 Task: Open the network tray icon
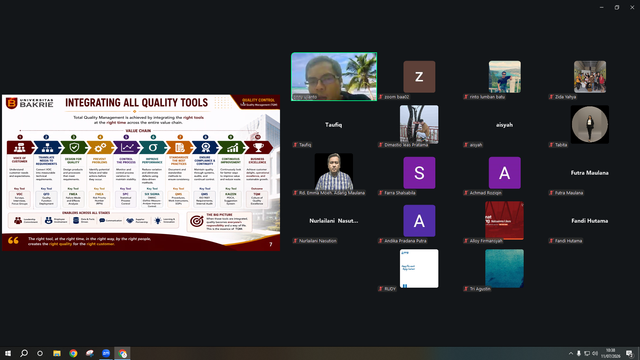[x=587, y=353]
